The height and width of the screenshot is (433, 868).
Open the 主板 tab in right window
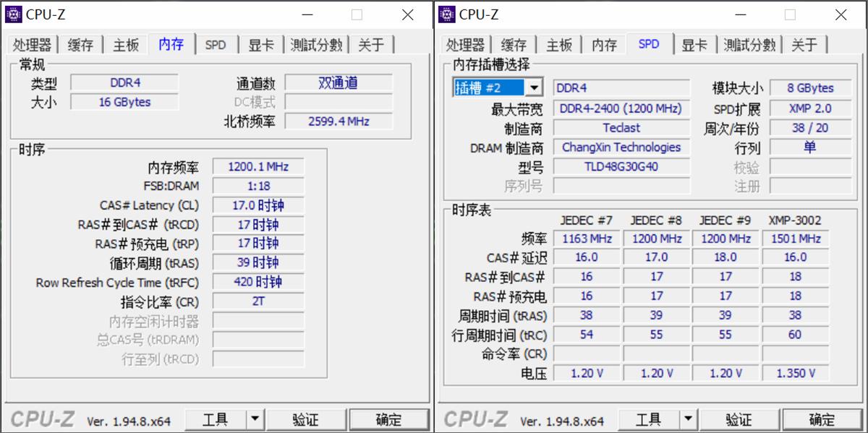point(558,45)
